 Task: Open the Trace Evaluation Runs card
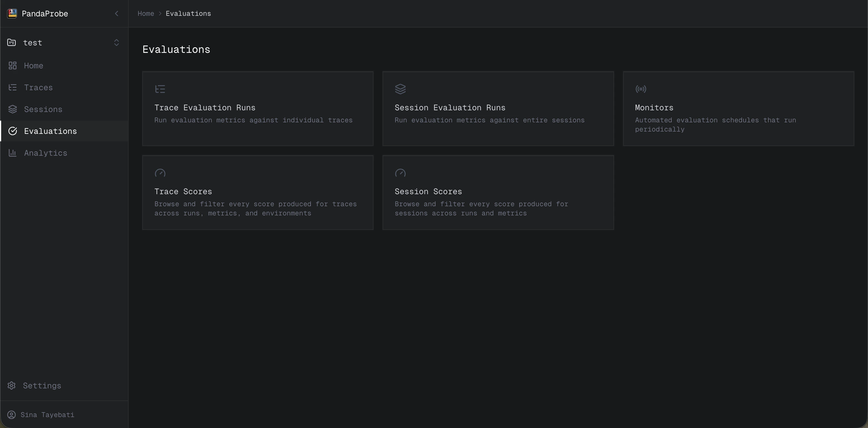[x=258, y=109]
